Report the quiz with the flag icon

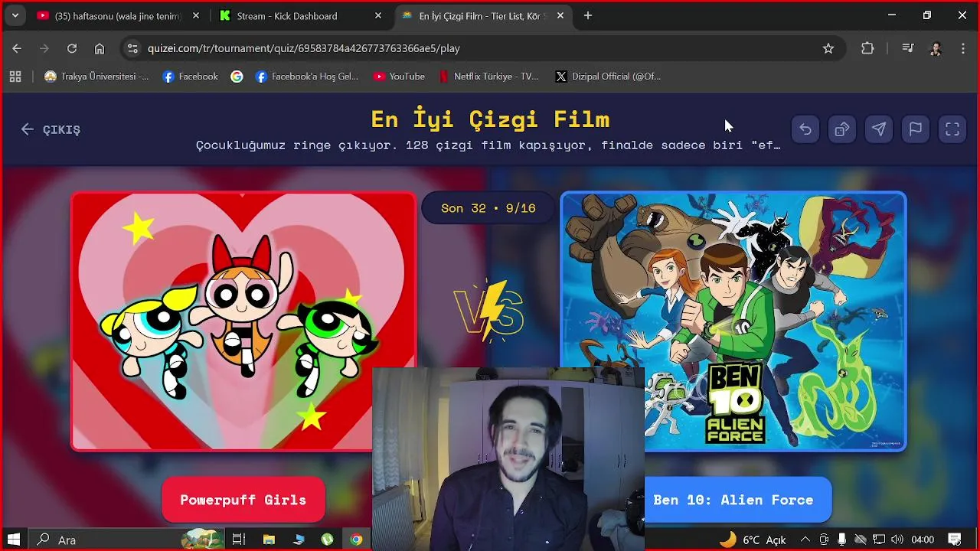pos(916,129)
